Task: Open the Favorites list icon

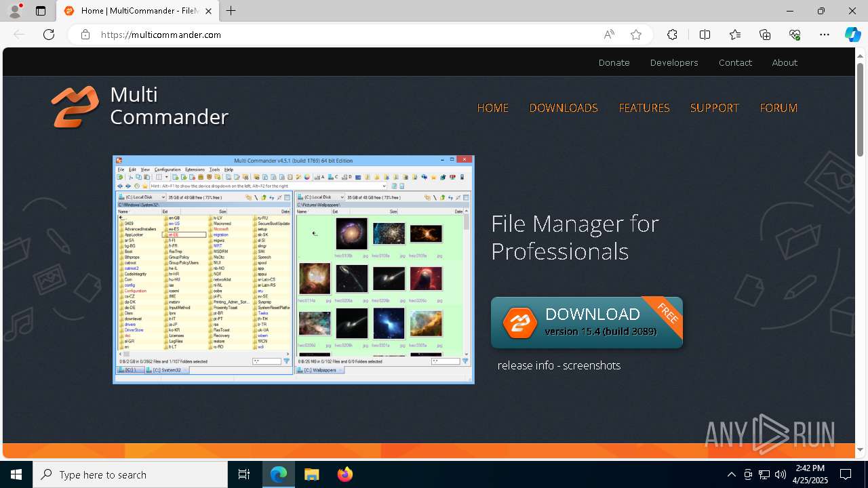Action: [735, 35]
